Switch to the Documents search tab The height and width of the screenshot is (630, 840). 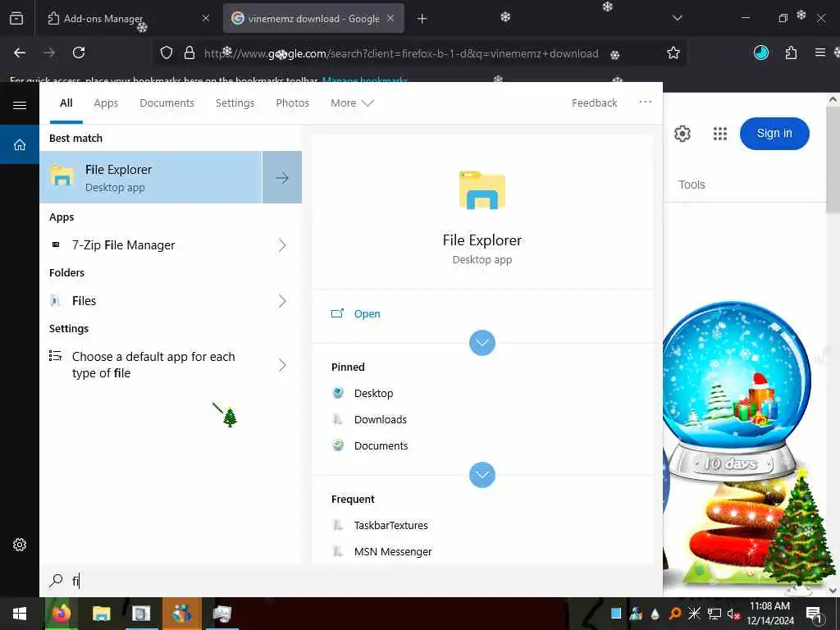tap(167, 103)
